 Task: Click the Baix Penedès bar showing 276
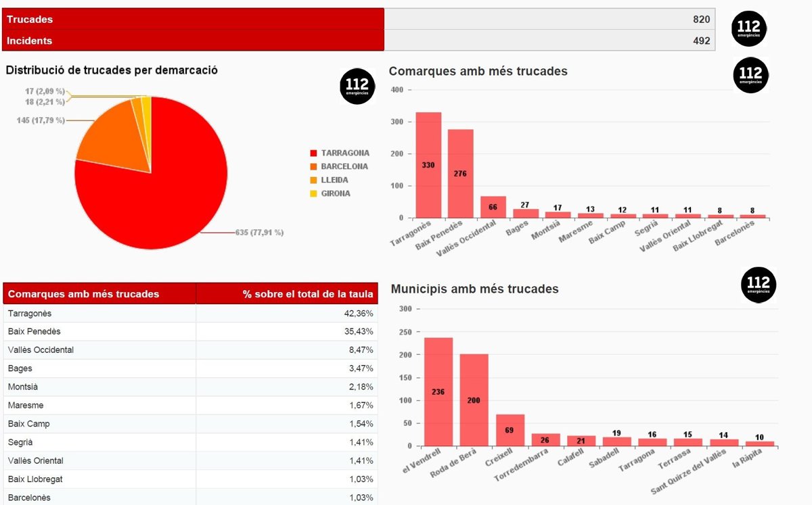pyautogui.click(x=461, y=174)
